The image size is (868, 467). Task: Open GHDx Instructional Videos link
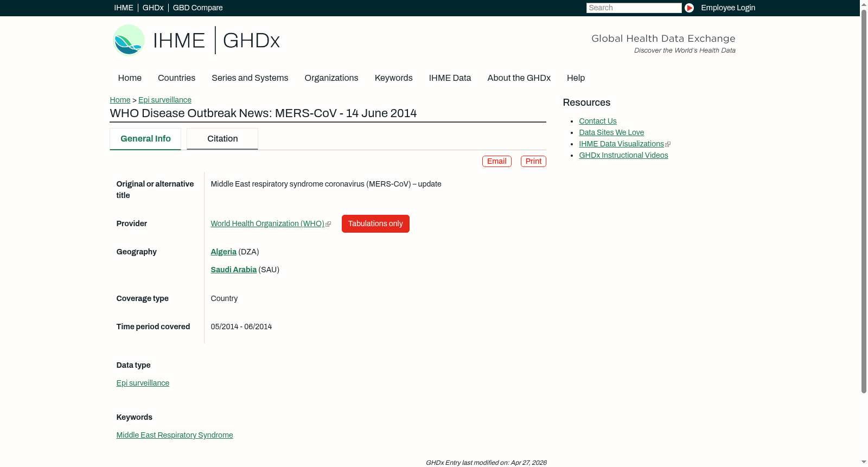coord(623,155)
